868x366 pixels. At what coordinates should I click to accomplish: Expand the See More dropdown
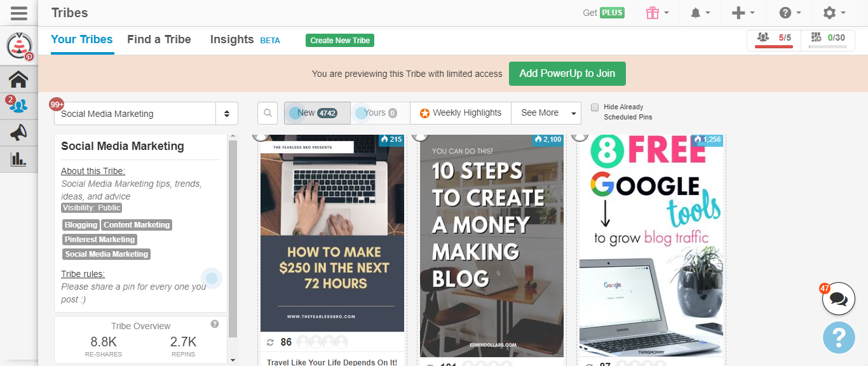click(x=546, y=113)
